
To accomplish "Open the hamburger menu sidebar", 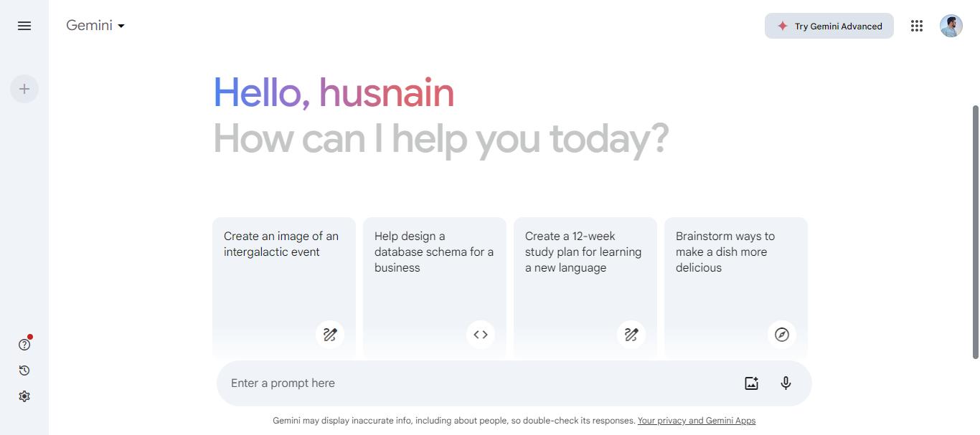I will [24, 26].
